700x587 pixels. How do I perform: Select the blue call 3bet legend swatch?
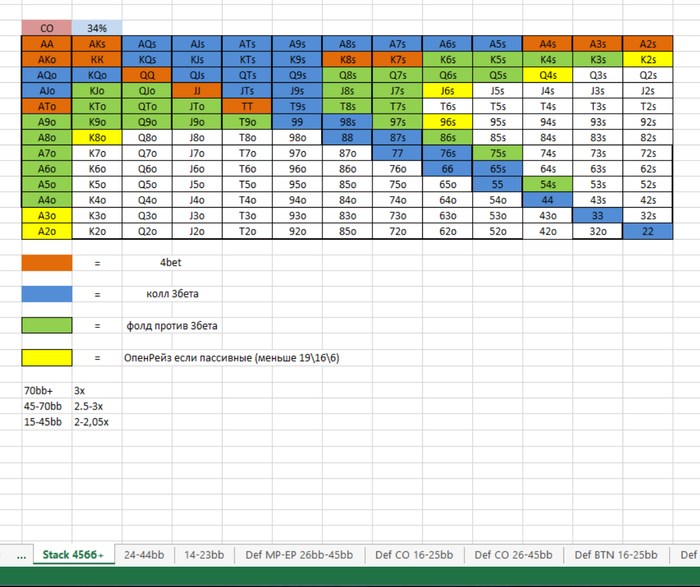[47, 294]
